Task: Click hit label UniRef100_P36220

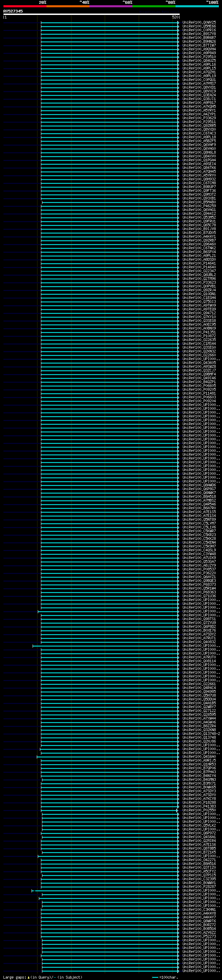Action: pos(199,573)
